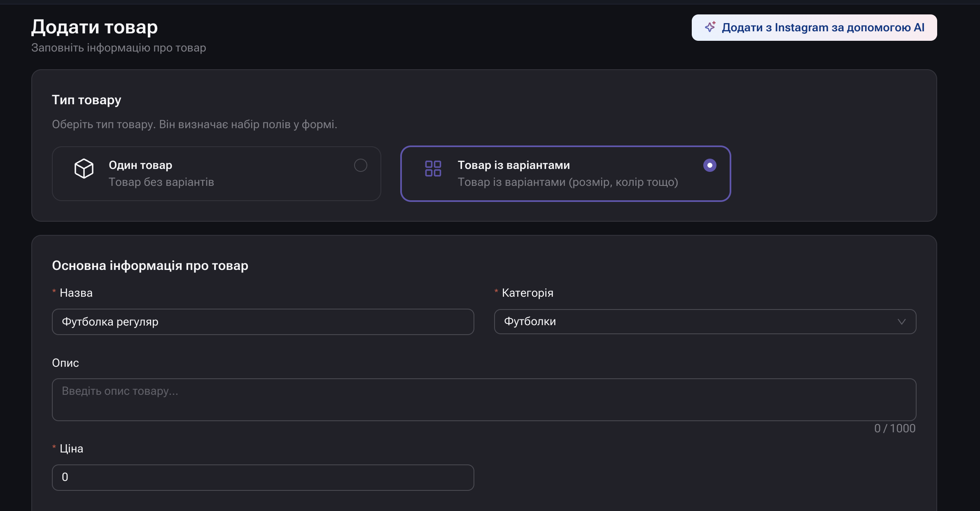The image size is (980, 511).
Task: Click the Товар без варіантів subtitle text
Action: pyautogui.click(x=161, y=182)
